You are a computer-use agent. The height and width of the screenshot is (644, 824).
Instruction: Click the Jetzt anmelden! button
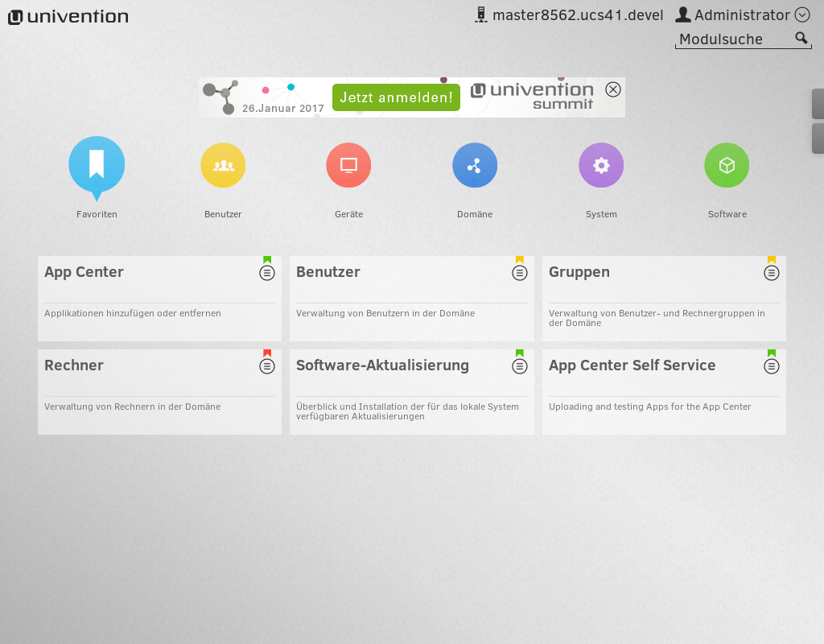click(x=396, y=97)
